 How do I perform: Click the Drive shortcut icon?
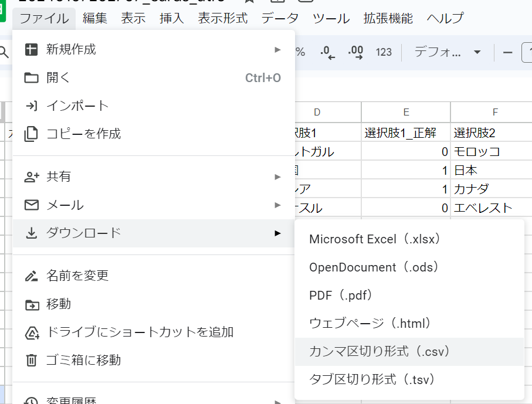pyautogui.click(x=32, y=333)
